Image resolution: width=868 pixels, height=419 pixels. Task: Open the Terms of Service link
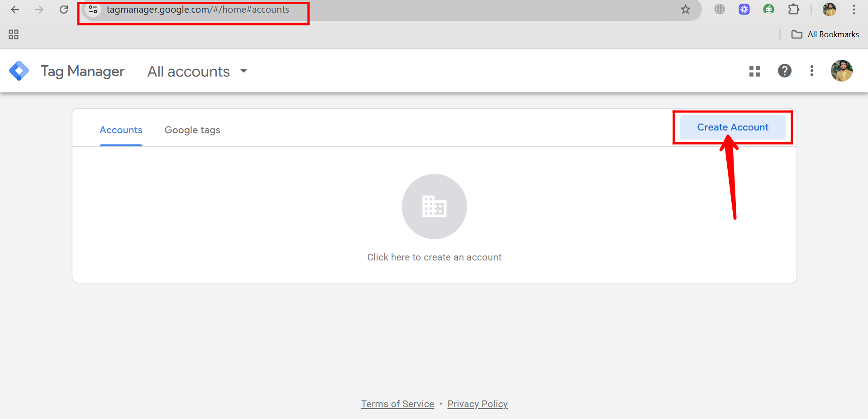click(397, 404)
